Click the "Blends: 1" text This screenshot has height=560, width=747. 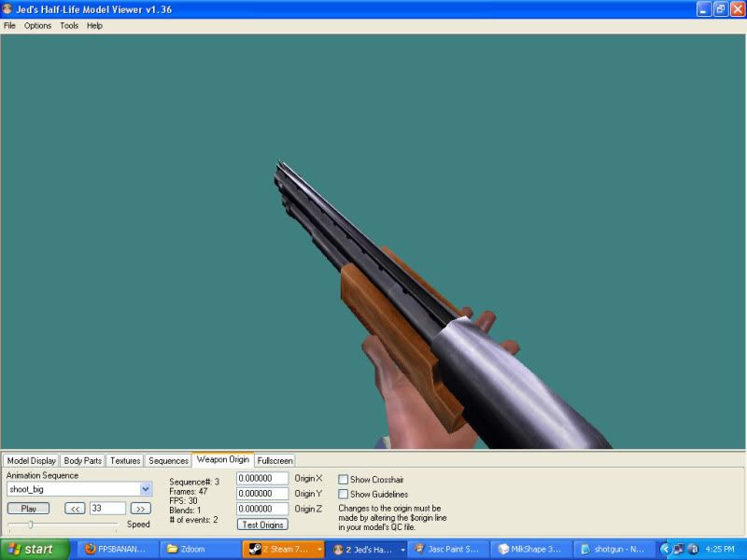[185, 511]
